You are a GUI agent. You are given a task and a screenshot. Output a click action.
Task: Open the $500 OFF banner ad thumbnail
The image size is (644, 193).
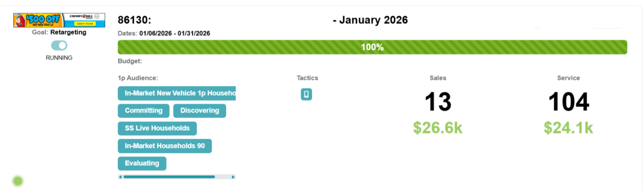pos(59,20)
